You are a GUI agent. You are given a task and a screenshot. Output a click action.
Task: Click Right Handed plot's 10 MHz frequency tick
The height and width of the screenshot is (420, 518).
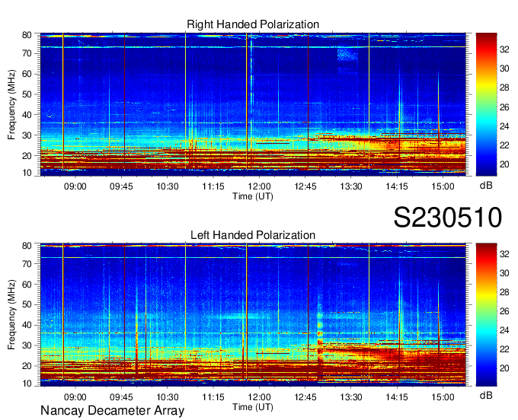27,173
